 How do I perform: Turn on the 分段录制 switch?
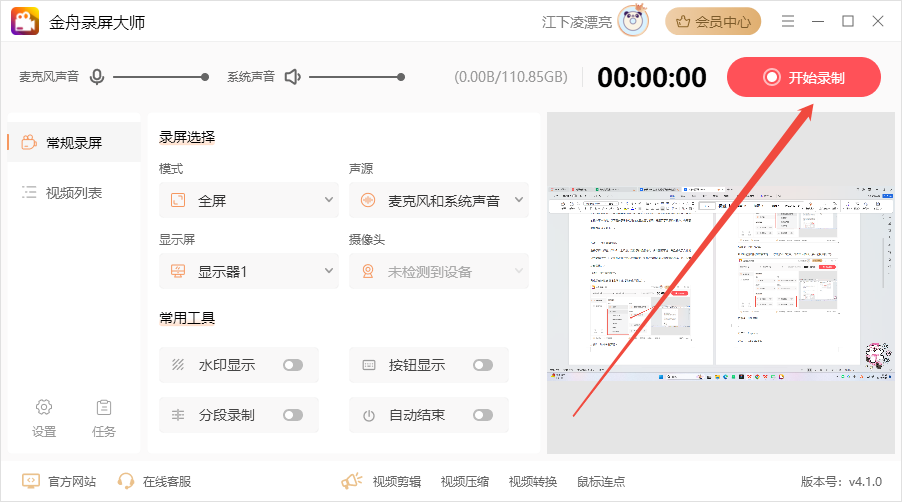click(293, 415)
